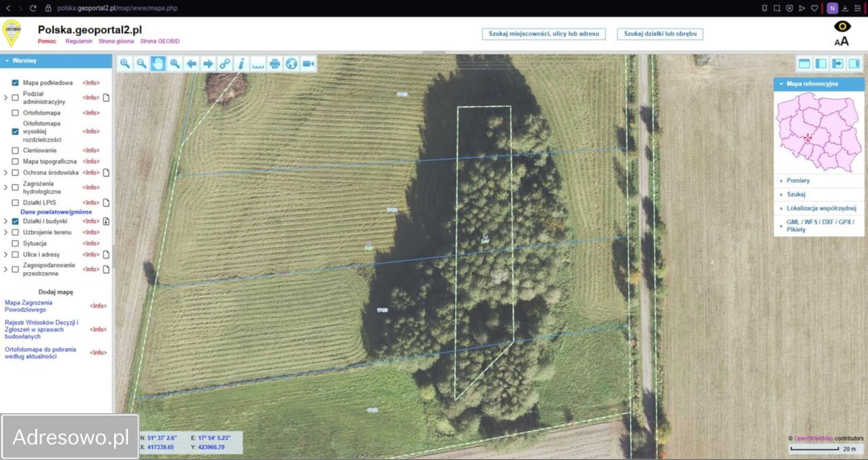Open document icon for Zagospodarowanie przestrzenne
Image resolution: width=868 pixels, height=460 pixels.
pyautogui.click(x=106, y=269)
